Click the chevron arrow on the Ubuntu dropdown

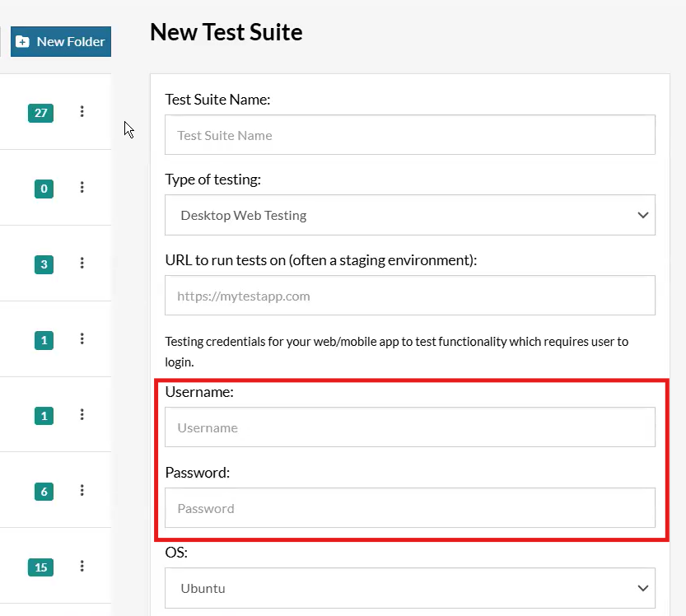pos(642,588)
